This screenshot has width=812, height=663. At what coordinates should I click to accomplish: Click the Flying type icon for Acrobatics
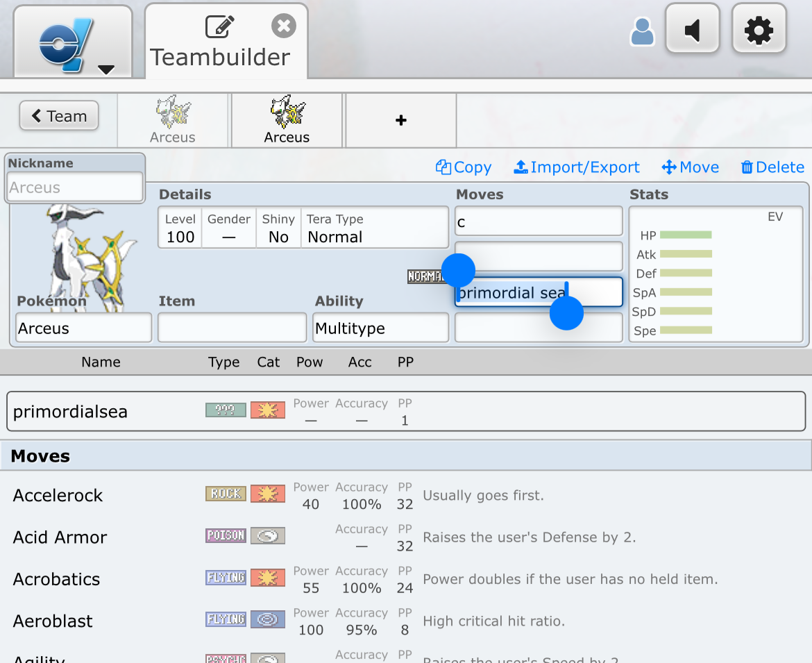tap(226, 578)
